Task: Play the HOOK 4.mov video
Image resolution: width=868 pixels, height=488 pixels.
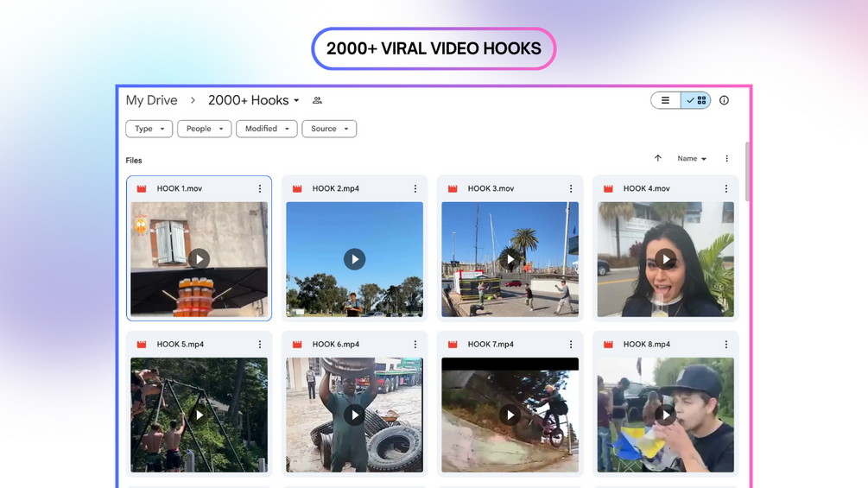Action: [x=665, y=259]
